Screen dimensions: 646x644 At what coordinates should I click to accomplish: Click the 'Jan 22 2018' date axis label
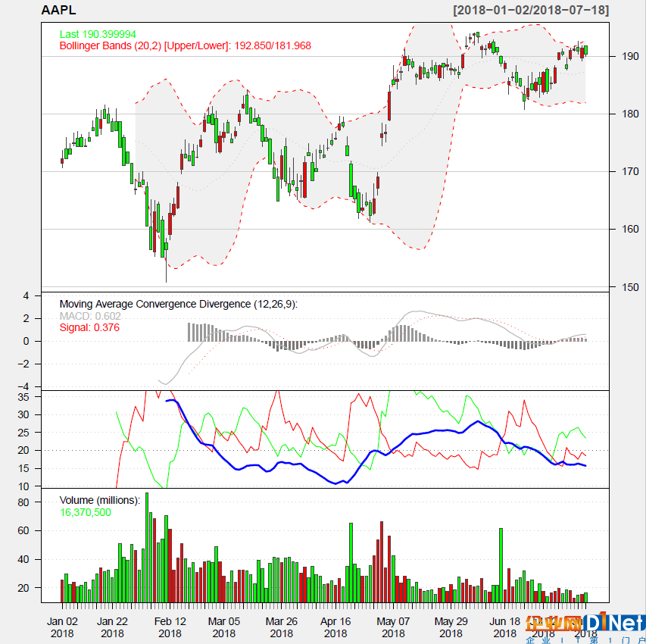point(112,627)
